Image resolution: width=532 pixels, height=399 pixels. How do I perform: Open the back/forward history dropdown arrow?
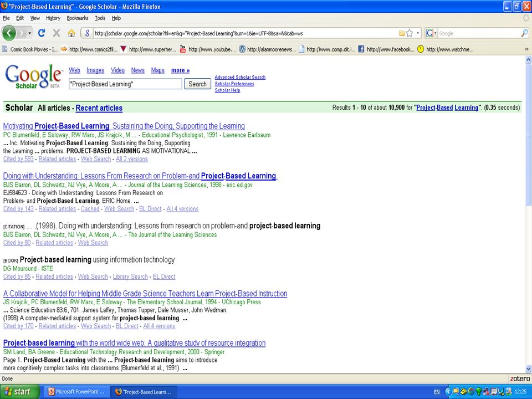coord(29,33)
